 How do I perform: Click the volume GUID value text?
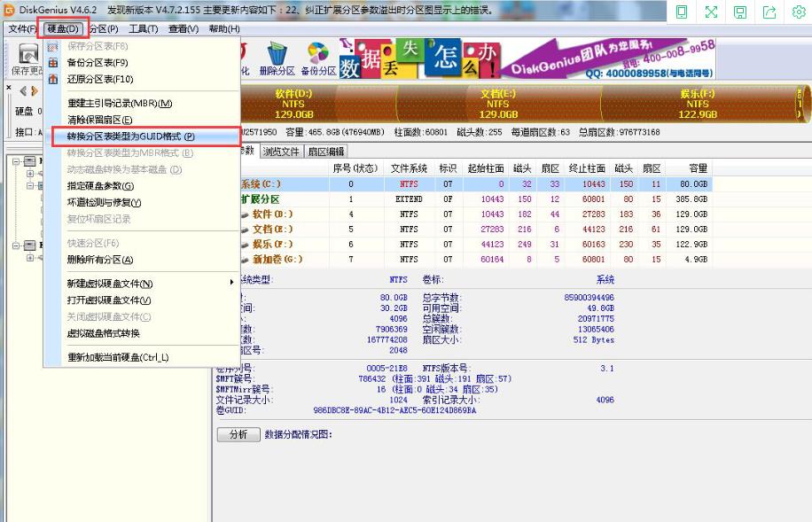[x=394, y=410]
